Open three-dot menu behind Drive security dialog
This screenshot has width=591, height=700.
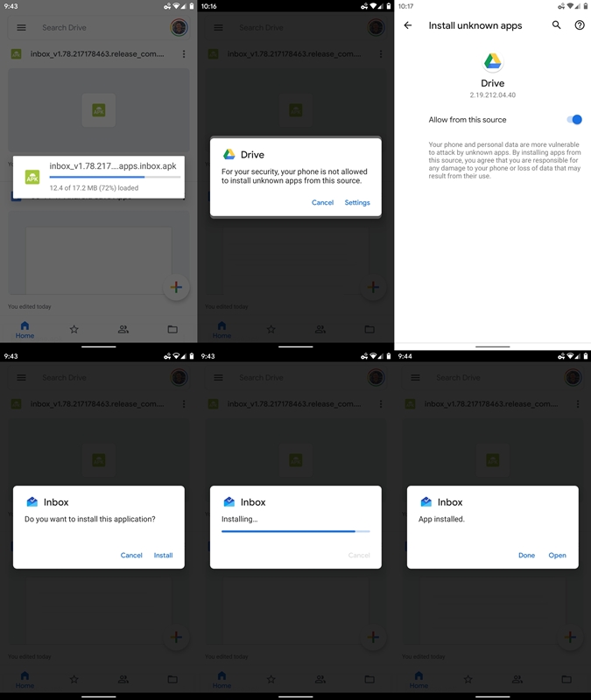(x=381, y=54)
